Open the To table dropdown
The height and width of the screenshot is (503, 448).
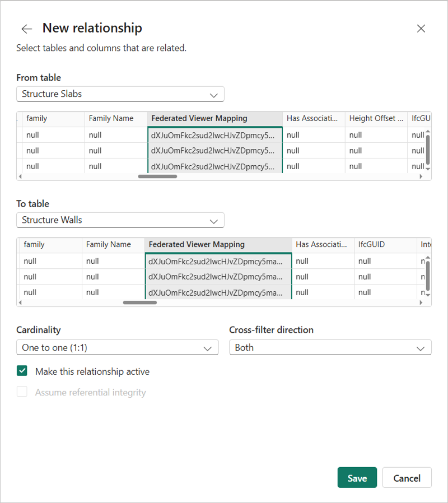[x=120, y=220]
